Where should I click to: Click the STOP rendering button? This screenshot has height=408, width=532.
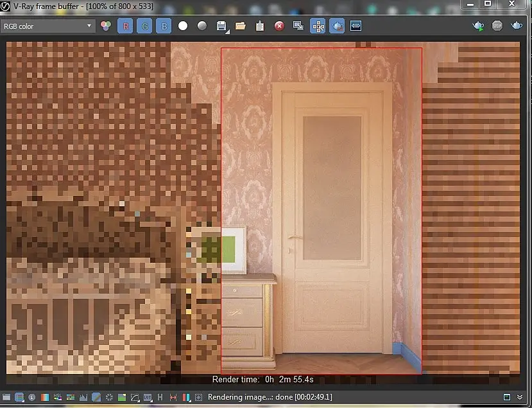[497, 26]
